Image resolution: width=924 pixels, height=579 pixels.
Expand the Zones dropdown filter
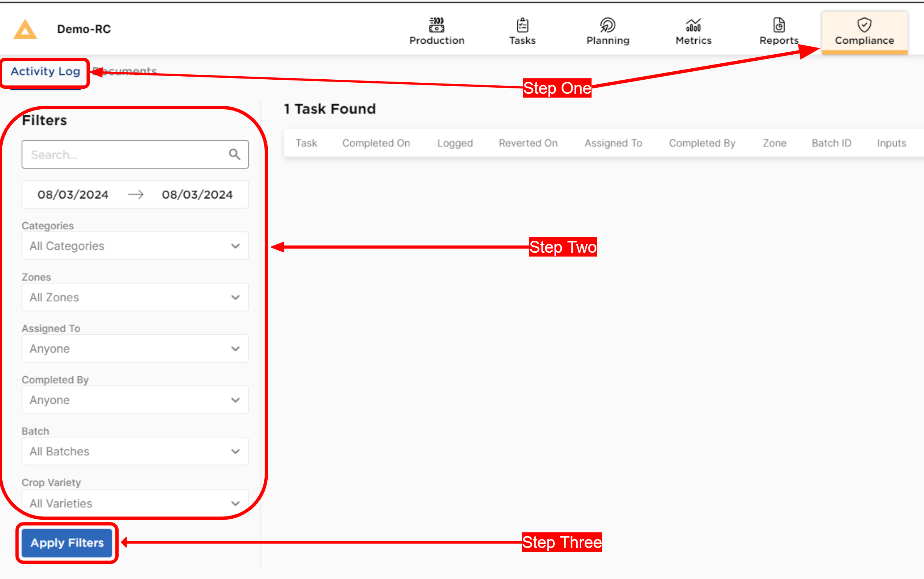(x=134, y=297)
